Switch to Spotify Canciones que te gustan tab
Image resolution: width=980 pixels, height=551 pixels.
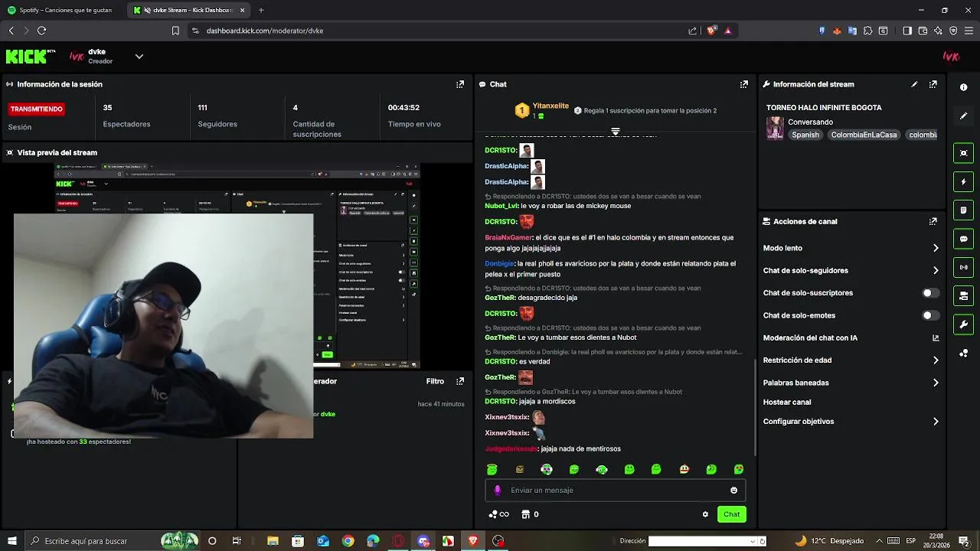64,10
